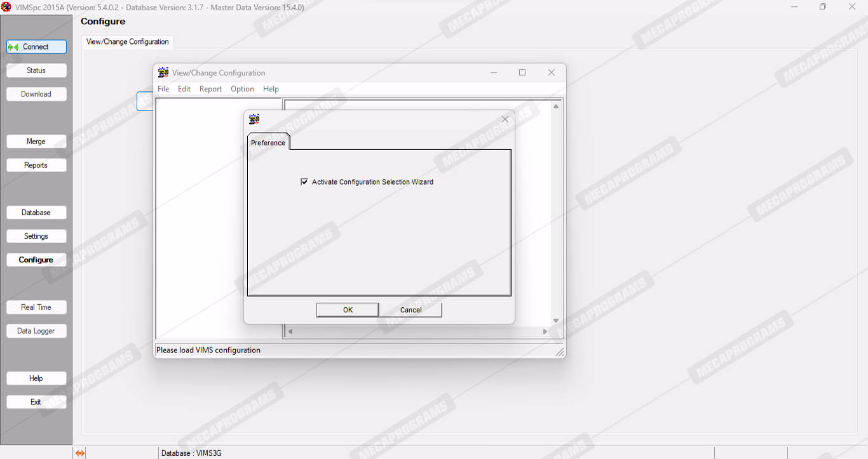Open the Edit menu

tap(184, 89)
